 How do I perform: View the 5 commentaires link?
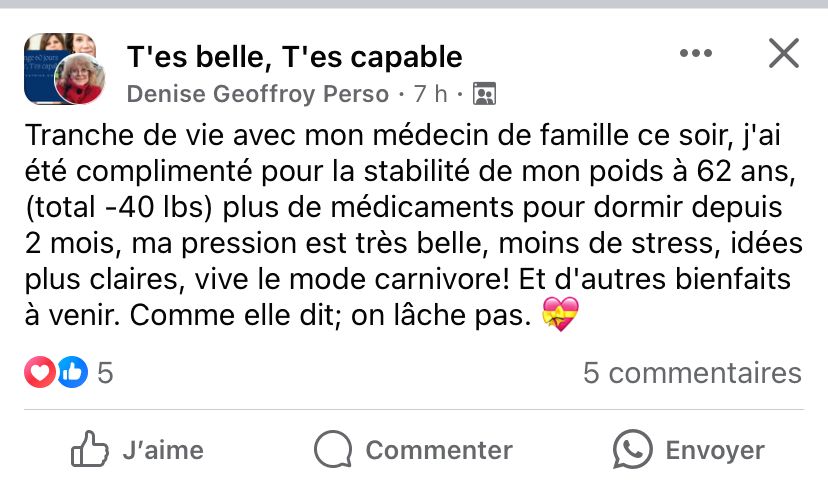(x=692, y=373)
